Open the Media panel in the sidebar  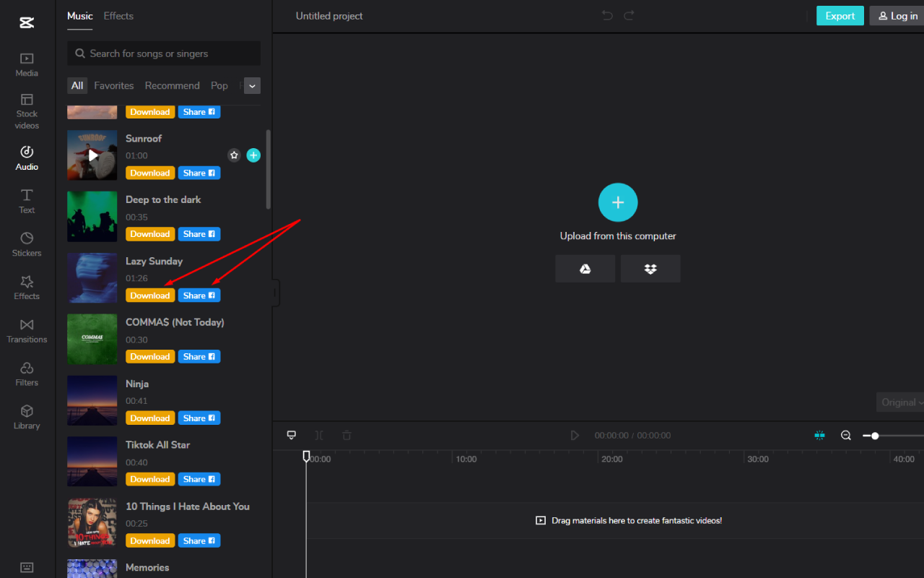26,64
